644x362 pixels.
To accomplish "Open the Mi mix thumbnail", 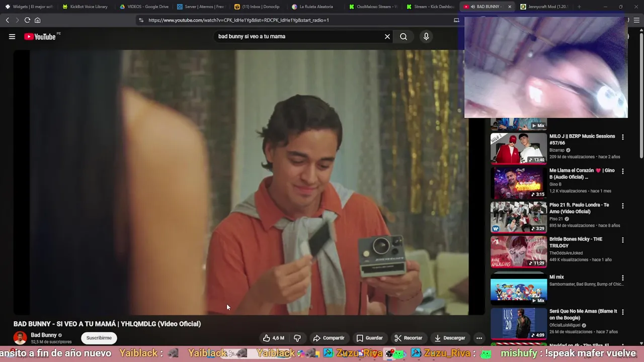I will coord(519,289).
